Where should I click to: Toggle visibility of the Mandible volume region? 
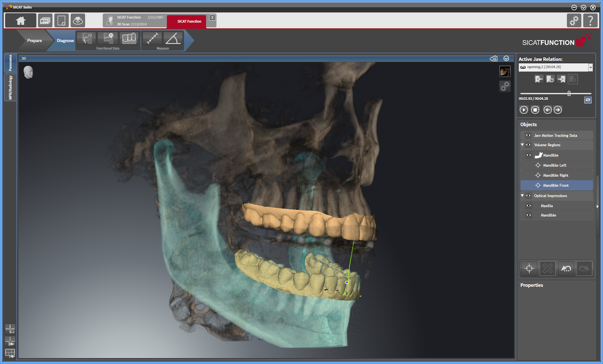529,155
